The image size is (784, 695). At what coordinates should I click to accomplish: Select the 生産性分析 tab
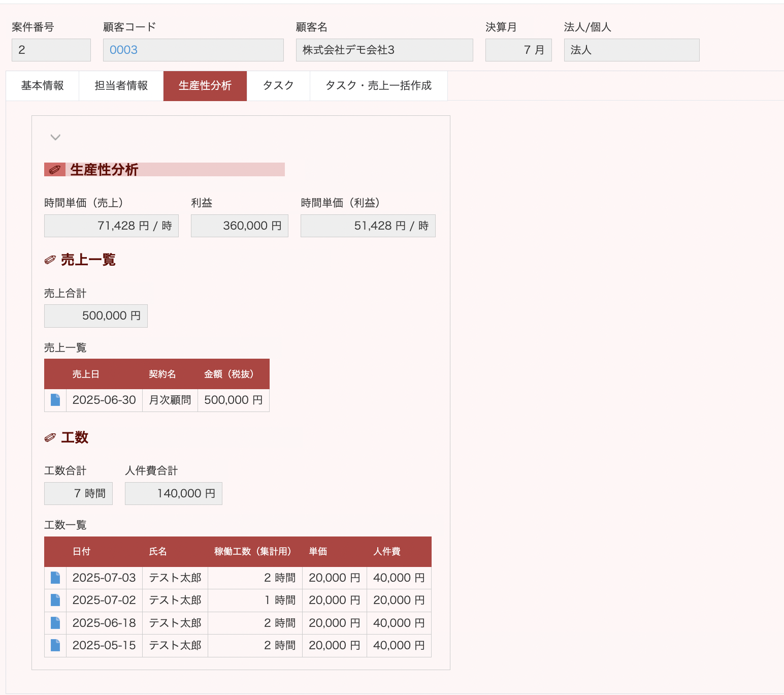tap(205, 86)
